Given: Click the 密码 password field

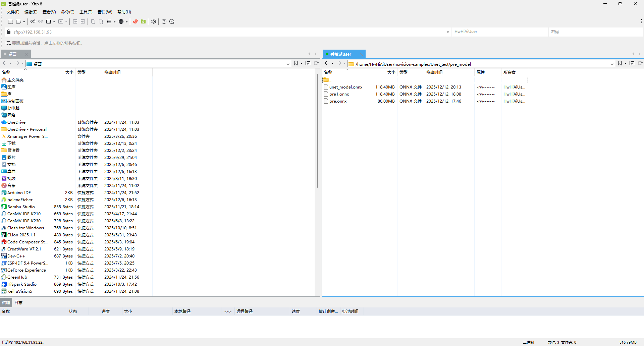Looking at the screenshot, I should pyautogui.click(x=596, y=32).
